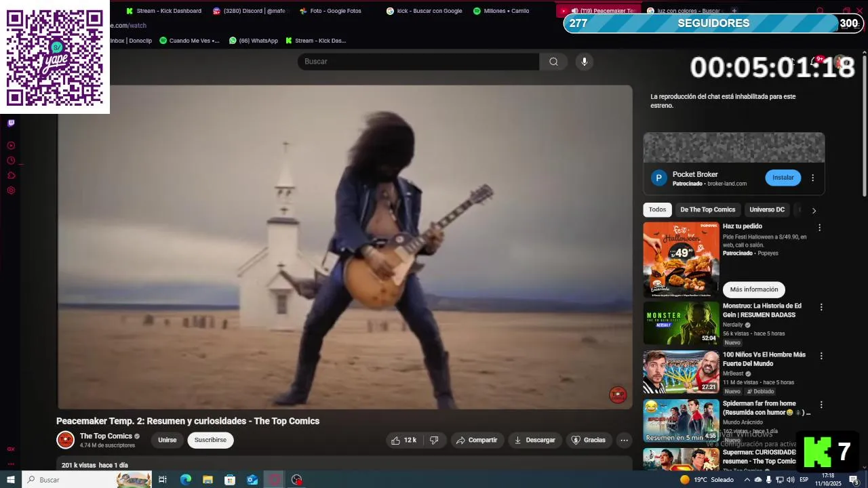Image resolution: width=868 pixels, height=488 pixels.
Task: Open the Compartir share dialog
Action: (477, 440)
